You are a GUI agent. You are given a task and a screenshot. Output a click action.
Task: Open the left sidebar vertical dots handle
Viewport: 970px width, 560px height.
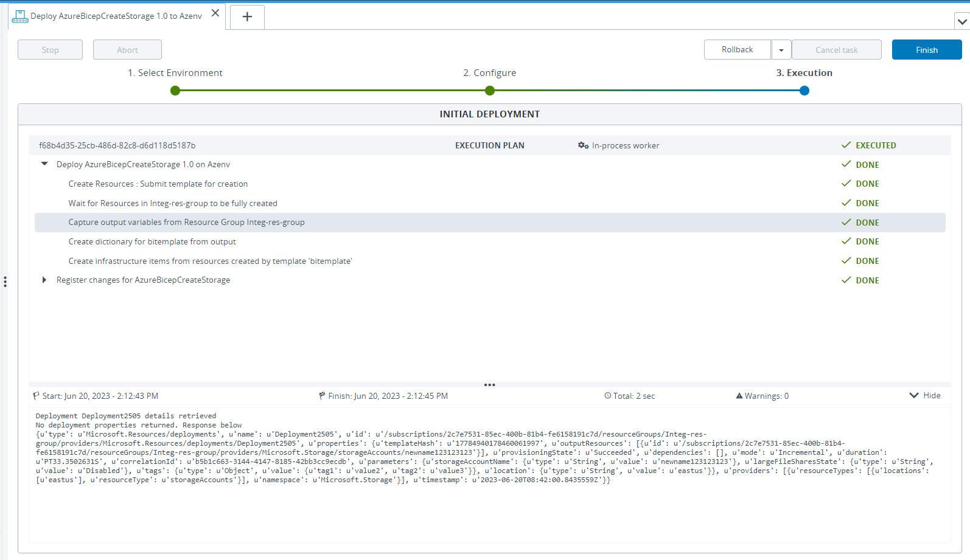[x=5, y=282]
